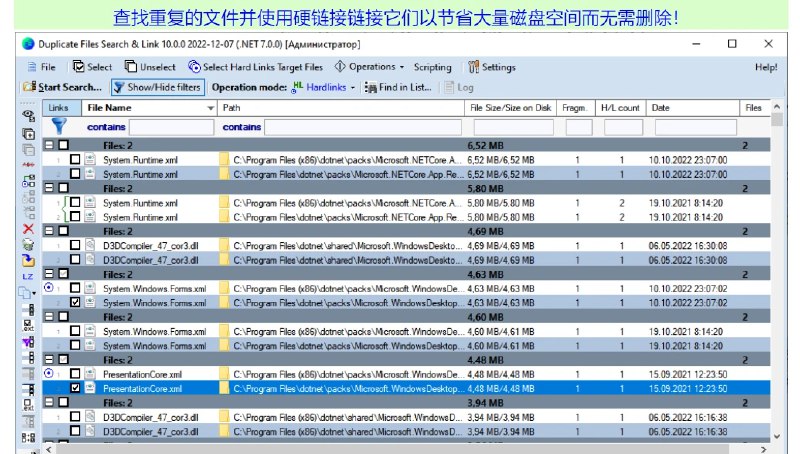
Task: Collapse the 6,52 MB file group
Action: point(49,145)
